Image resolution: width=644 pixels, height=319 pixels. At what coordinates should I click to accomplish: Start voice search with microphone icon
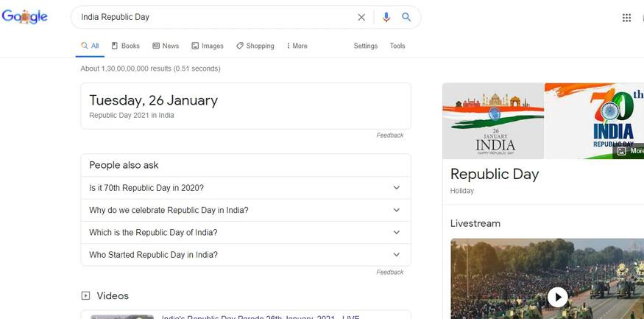(x=386, y=18)
